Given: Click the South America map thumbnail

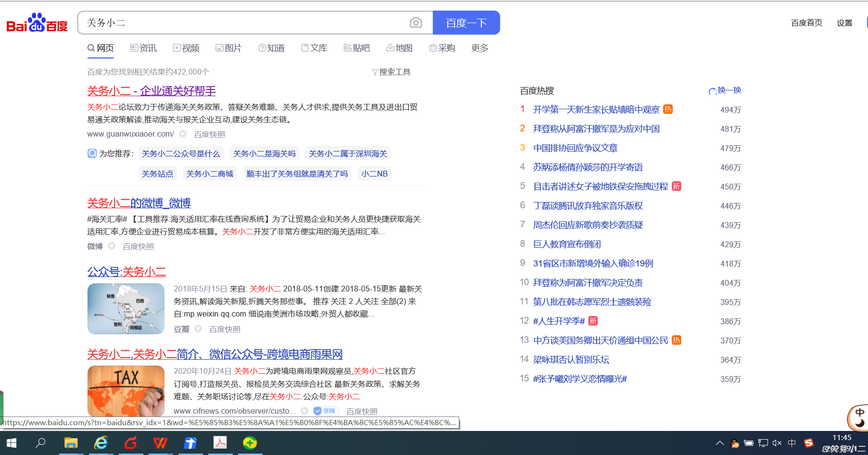Looking at the screenshot, I should pos(126,309).
